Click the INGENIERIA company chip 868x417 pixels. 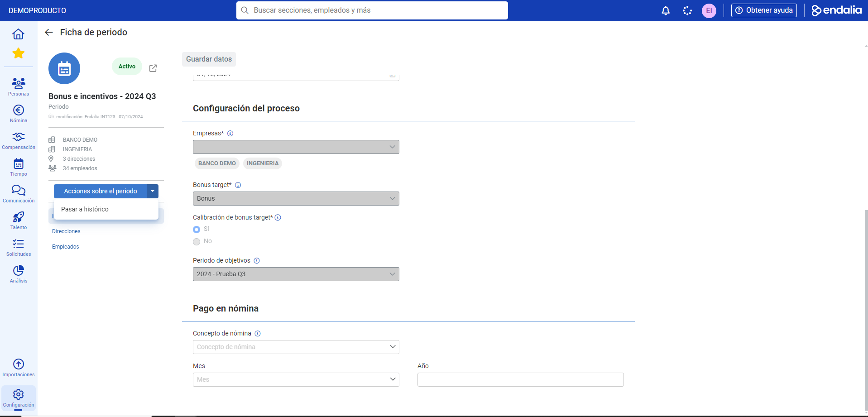[263, 163]
